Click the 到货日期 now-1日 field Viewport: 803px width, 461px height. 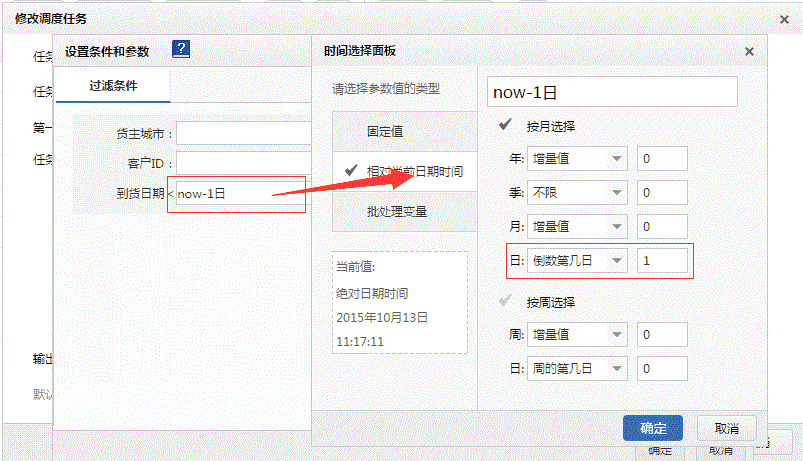(238, 194)
